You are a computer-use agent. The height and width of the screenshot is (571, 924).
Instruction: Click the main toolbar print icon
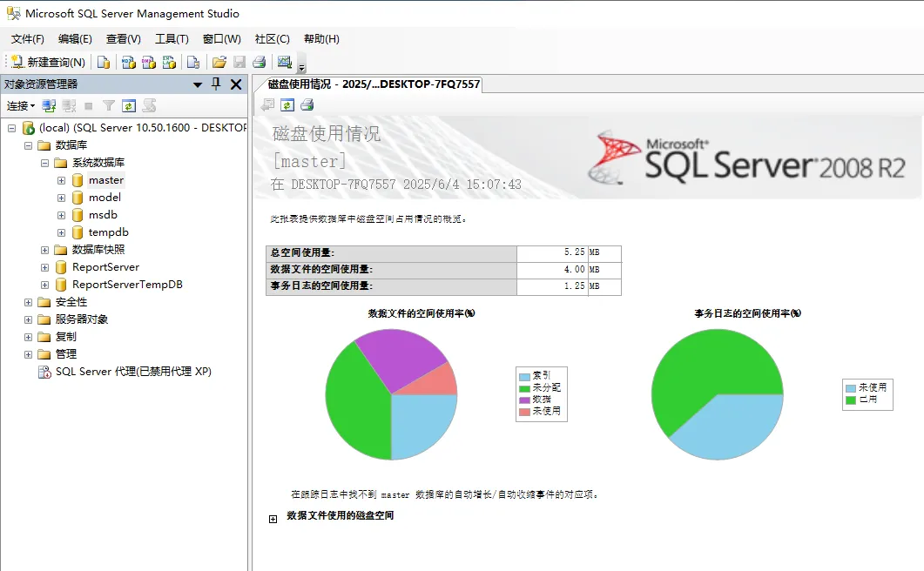(260, 62)
